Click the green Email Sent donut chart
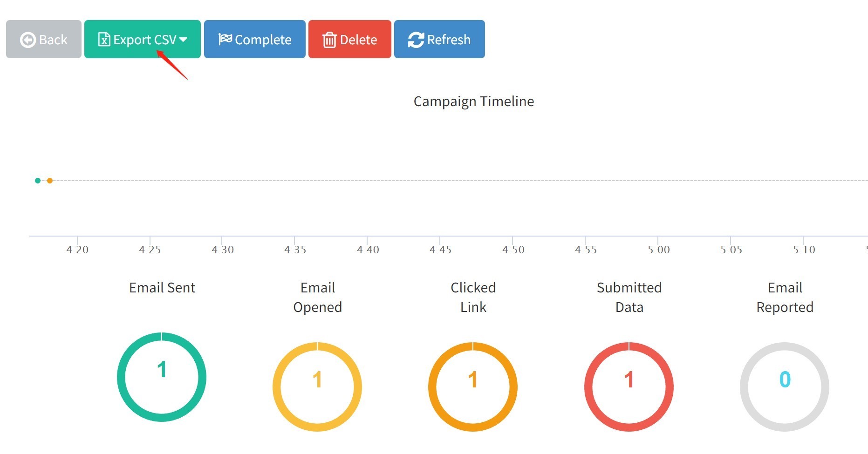Image resolution: width=868 pixels, height=454 pixels. pyautogui.click(x=162, y=377)
